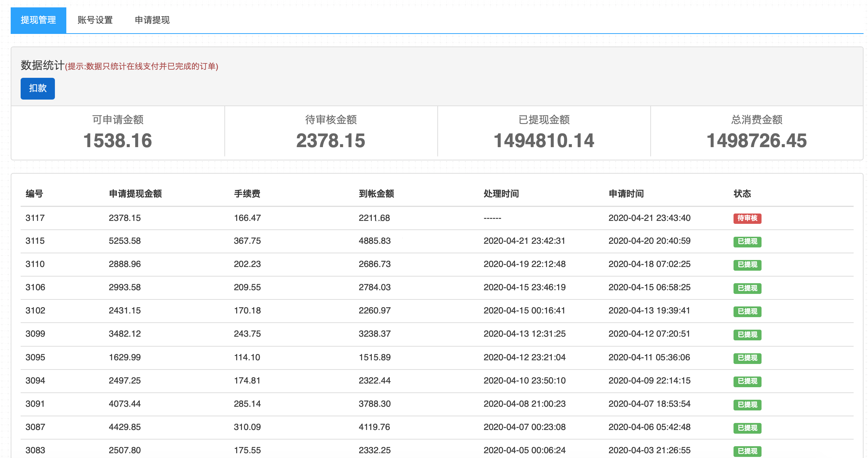Click the 手续费 column header

[247, 194]
